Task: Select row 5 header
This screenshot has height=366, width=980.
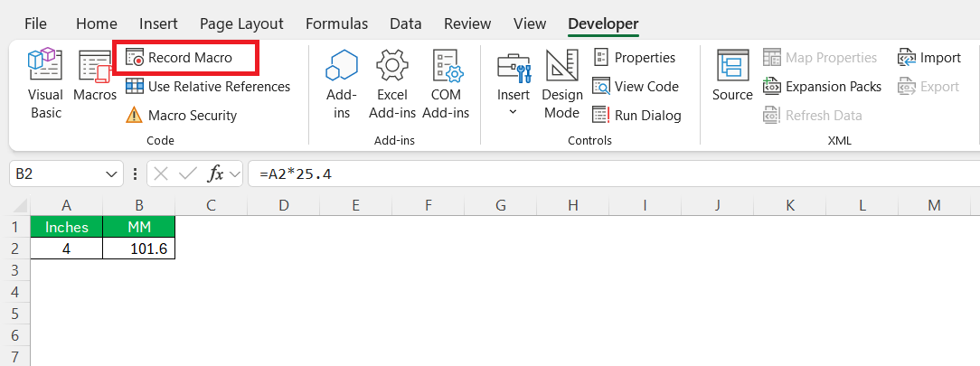Action: 15,314
